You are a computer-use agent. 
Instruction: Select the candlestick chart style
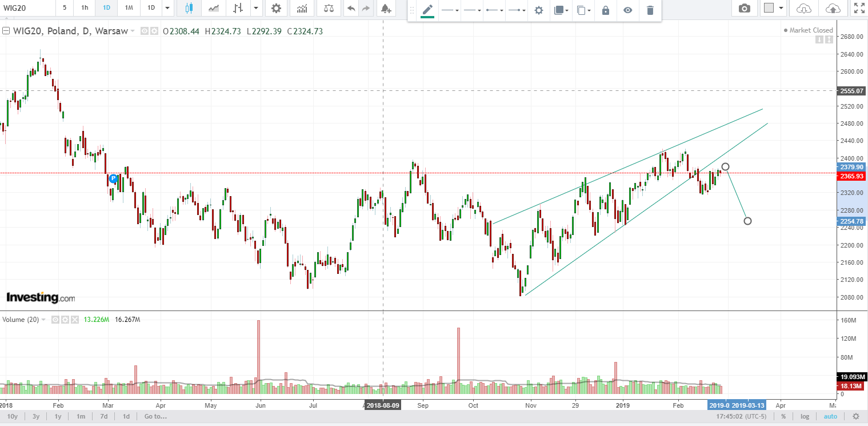189,8
